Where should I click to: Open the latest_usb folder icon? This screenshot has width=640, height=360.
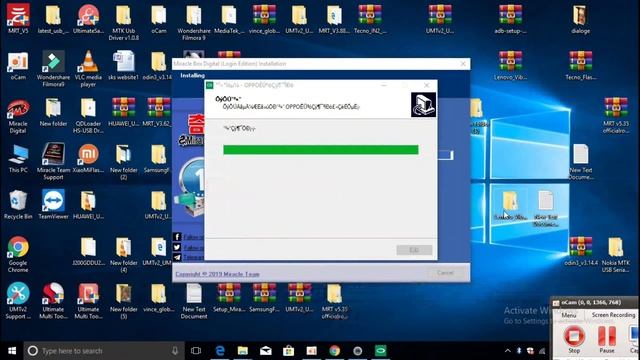(53, 19)
